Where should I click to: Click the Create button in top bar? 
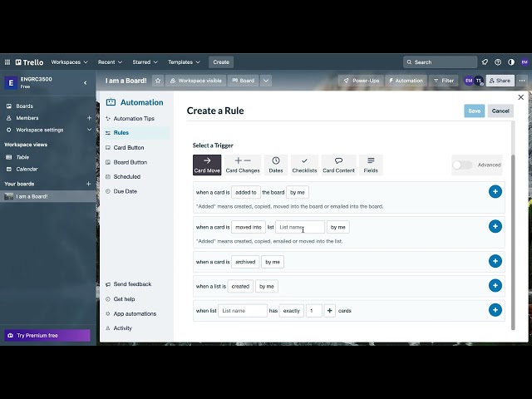(221, 62)
